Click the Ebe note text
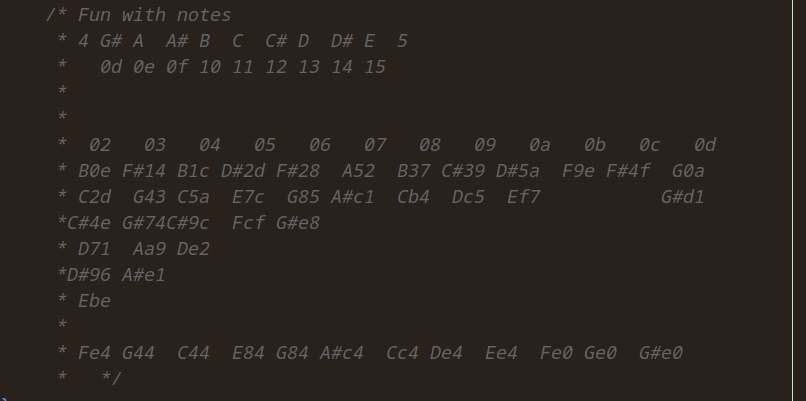This screenshot has height=401, width=806. click(x=94, y=301)
